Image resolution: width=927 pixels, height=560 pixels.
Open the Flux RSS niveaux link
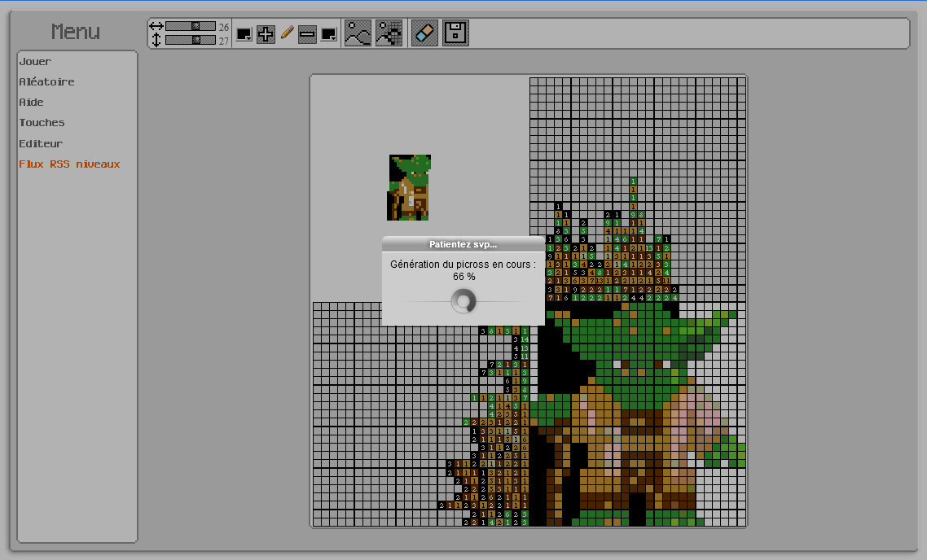(x=69, y=164)
